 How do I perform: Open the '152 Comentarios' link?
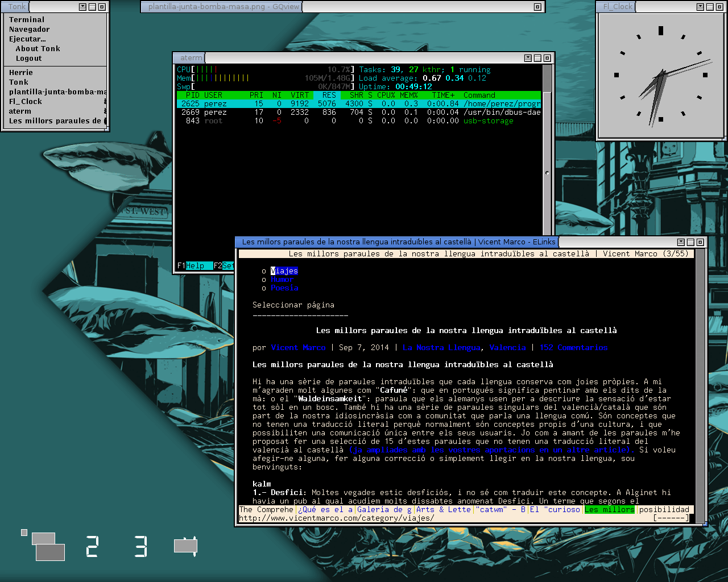pyautogui.click(x=573, y=348)
